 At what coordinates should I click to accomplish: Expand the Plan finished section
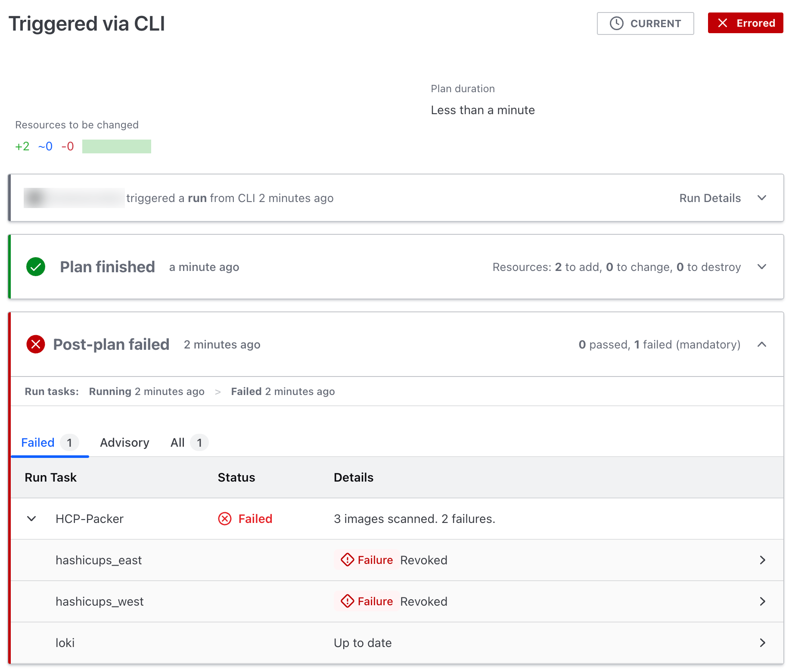tap(762, 267)
